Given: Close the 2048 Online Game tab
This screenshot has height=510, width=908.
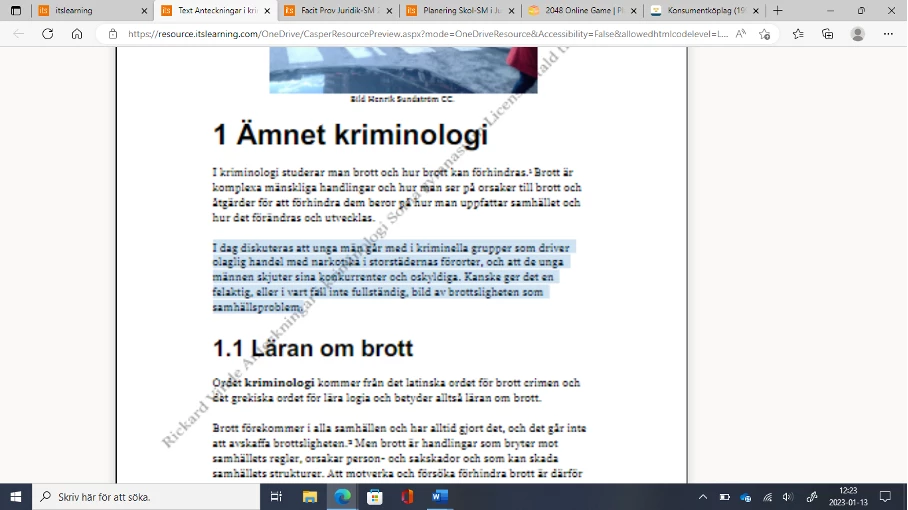Looking at the screenshot, I should 634,11.
